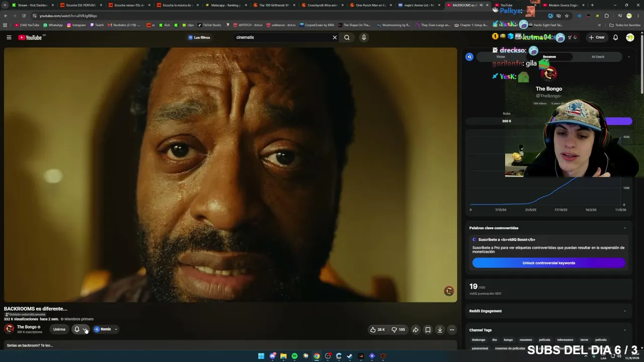This screenshot has height=362, width=644.
Task: Select the resumen channel tag
Action: pyautogui.click(x=526, y=340)
